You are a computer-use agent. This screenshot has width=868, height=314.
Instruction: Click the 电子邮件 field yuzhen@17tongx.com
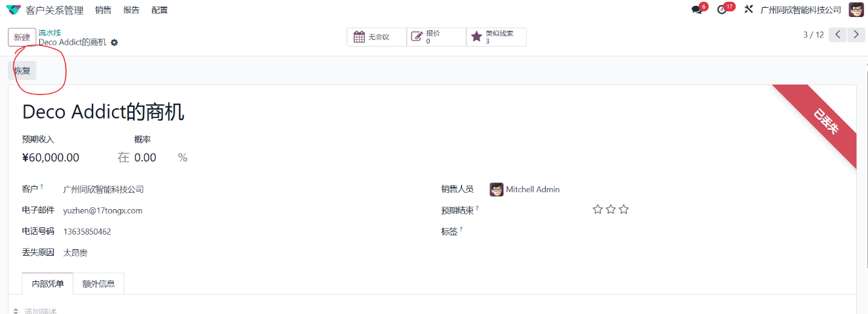[x=103, y=210]
